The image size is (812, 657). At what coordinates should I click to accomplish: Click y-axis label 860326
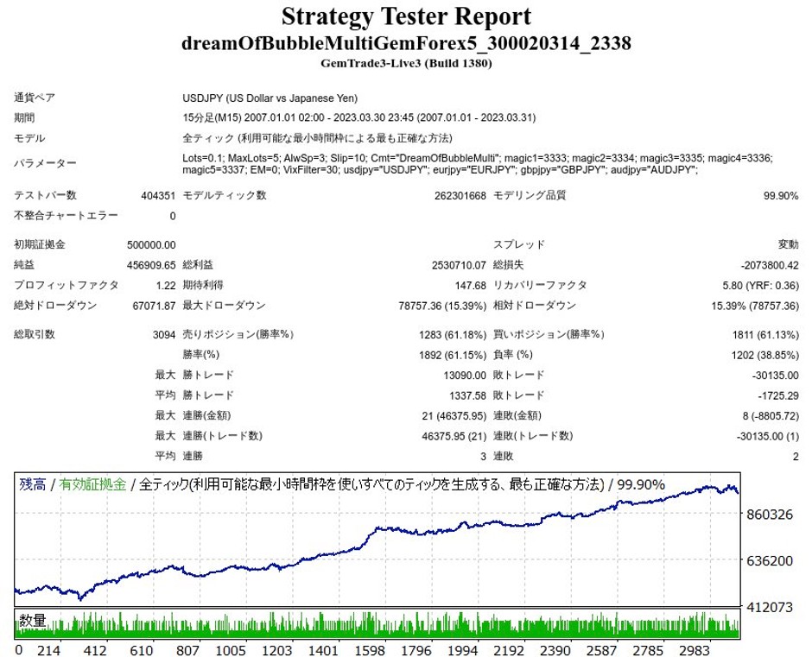tap(770, 514)
